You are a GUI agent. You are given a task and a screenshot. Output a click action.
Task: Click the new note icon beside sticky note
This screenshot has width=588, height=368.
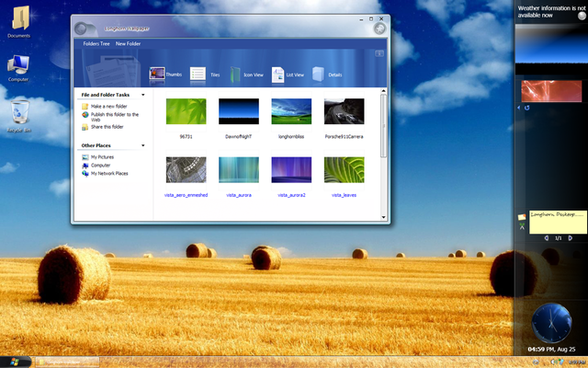tap(522, 217)
